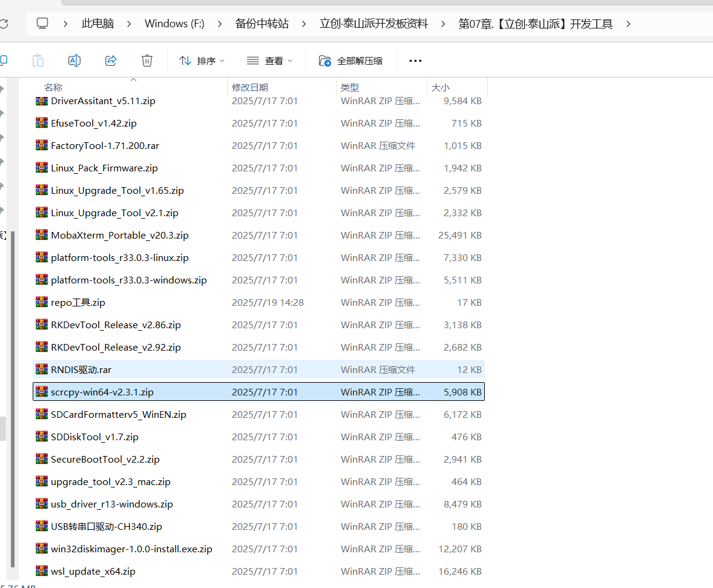Image resolution: width=713 pixels, height=588 pixels.
Task: Sort by 修改日期 column header
Action: pyautogui.click(x=249, y=87)
